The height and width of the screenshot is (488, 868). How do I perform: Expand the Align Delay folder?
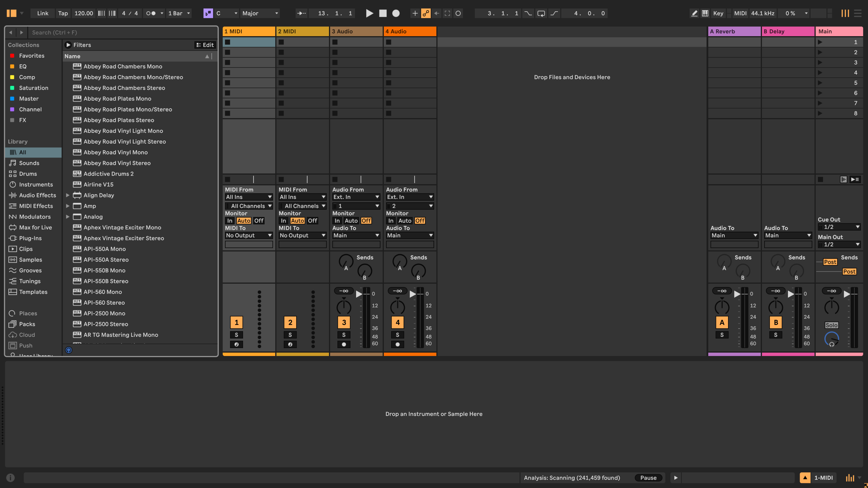pyautogui.click(x=68, y=195)
